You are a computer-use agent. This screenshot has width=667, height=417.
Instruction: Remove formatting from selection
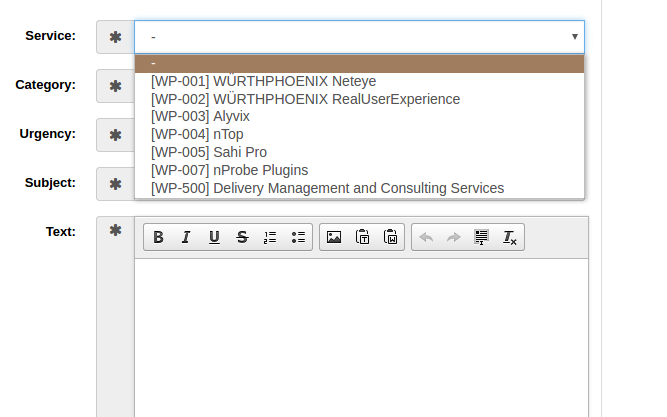[510, 237]
